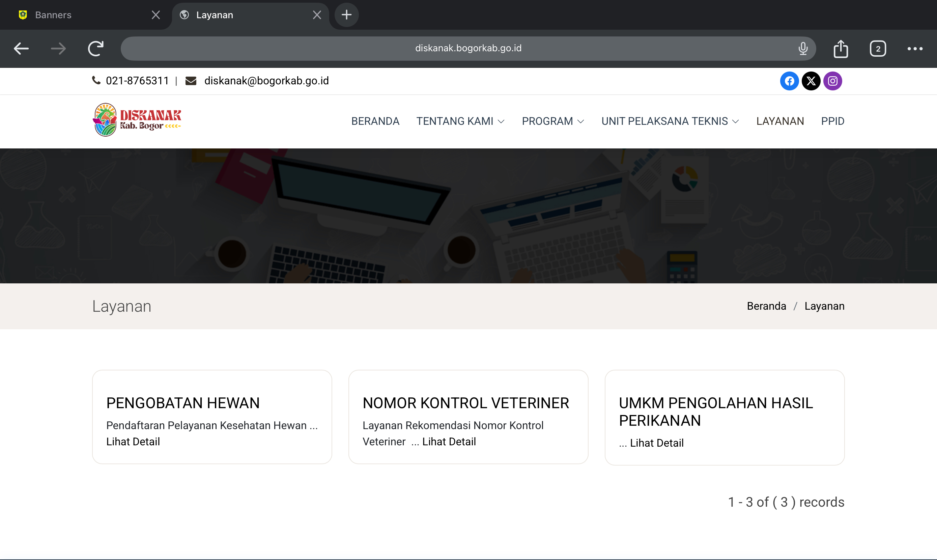Go back with the browser back arrow
937x560 pixels.
(21, 48)
